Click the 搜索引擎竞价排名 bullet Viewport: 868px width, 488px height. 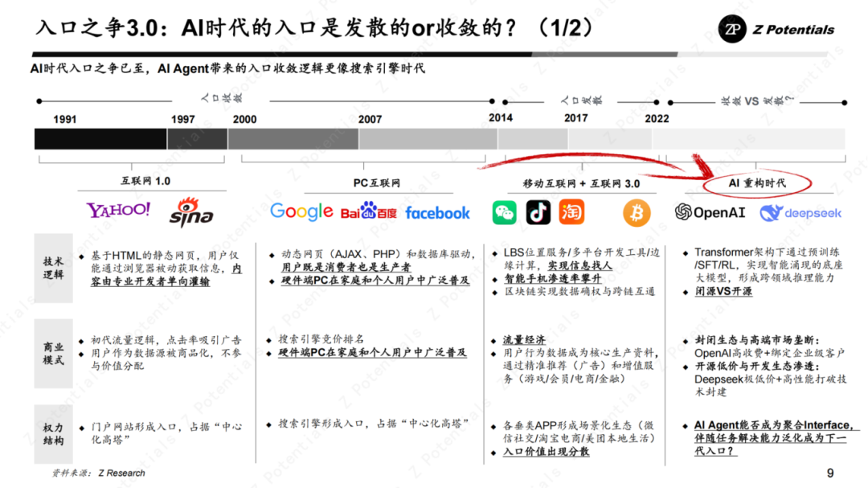(x=321, y=339)
